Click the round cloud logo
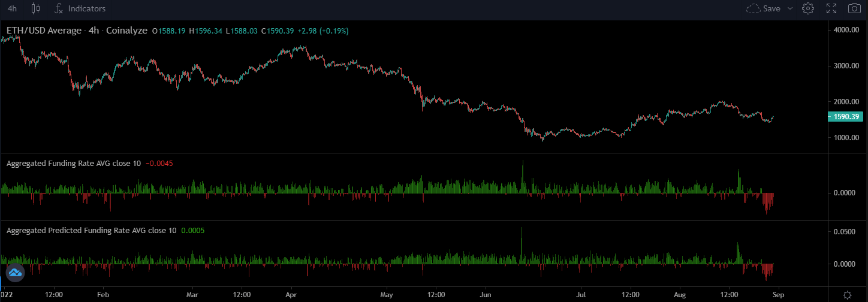868x302 pixels. (15, 273)
